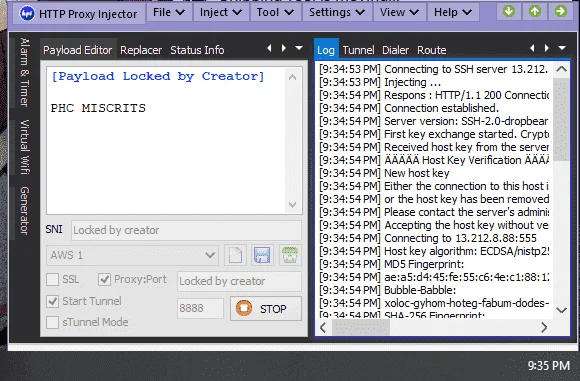The width and height of the screenshot is (580, 381).
Task: Switch to the Dialer tab
Action: 395,50
